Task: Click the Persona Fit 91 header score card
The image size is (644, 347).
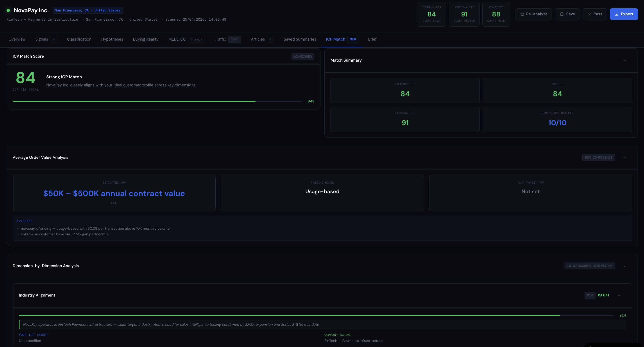Action: (x=464, y=14)
